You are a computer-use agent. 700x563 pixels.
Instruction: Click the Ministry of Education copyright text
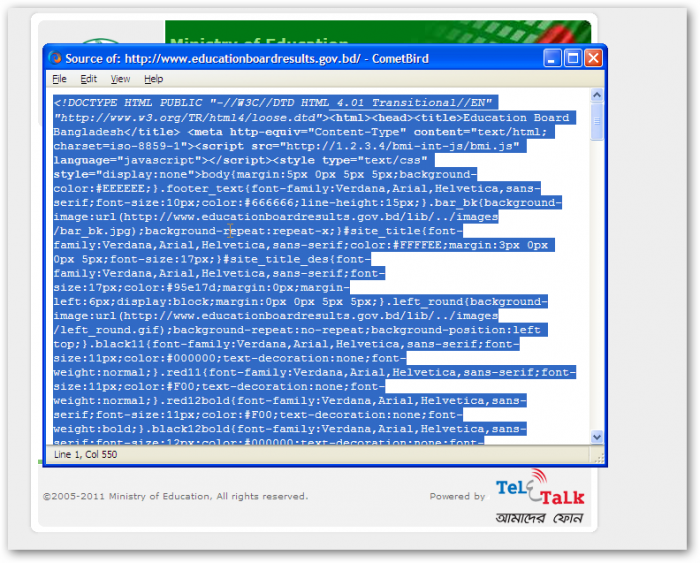(175, 496)
